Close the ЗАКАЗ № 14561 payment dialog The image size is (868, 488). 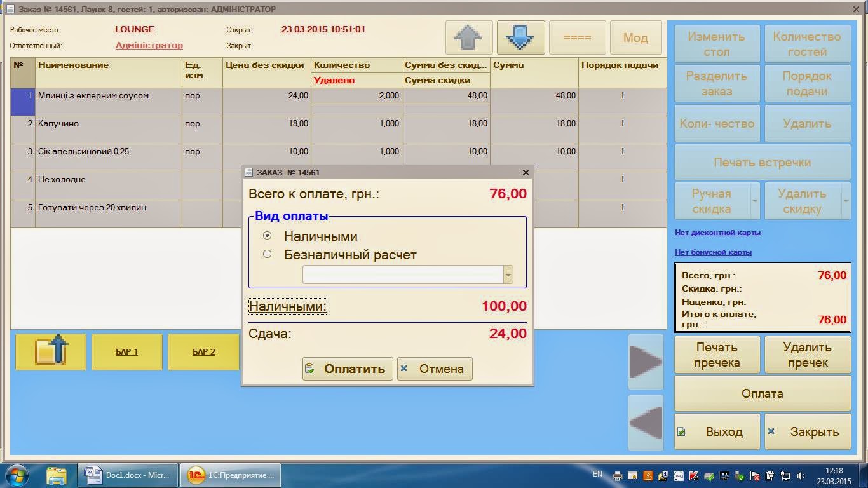coord(526,172)
